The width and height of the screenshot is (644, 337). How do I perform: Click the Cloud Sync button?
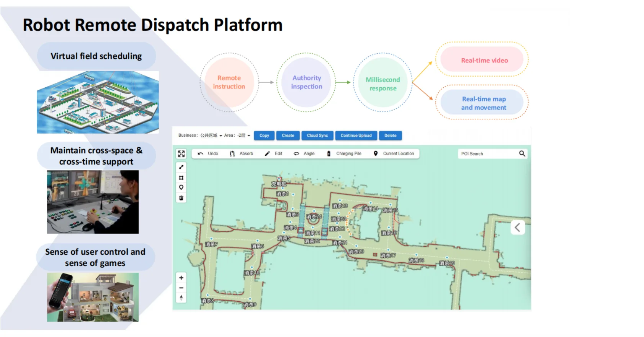[317, 136]
